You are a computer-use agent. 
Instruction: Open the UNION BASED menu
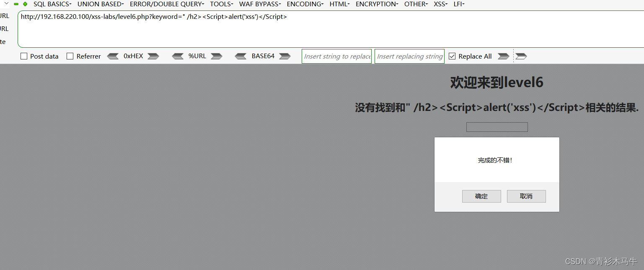tap(101, 4)
